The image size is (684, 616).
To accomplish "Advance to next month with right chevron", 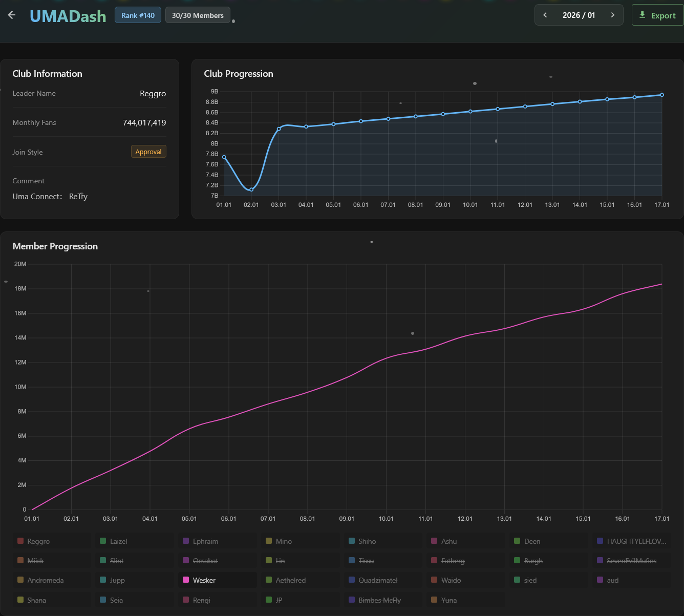I will click(x=612, y=15).
